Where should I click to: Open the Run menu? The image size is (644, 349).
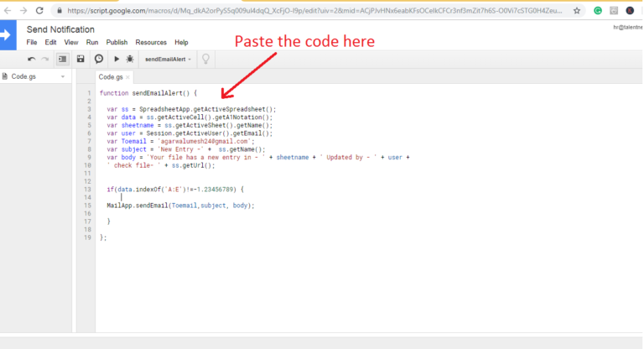click(x=92, y=42)
